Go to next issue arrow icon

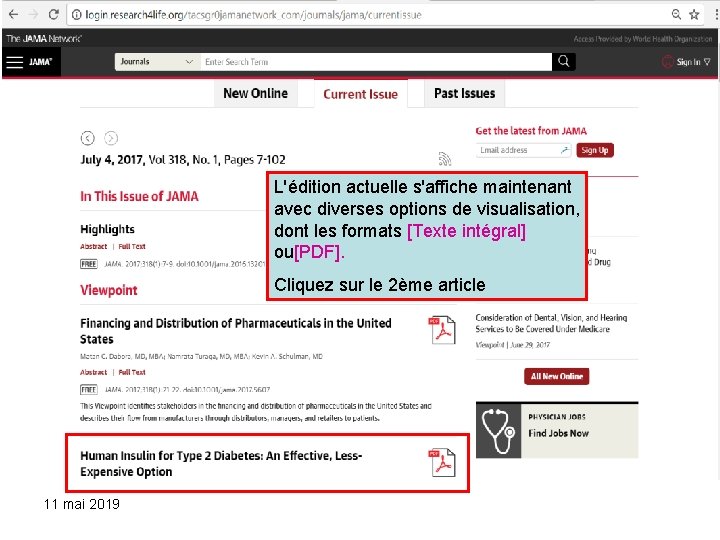[111, 138]
